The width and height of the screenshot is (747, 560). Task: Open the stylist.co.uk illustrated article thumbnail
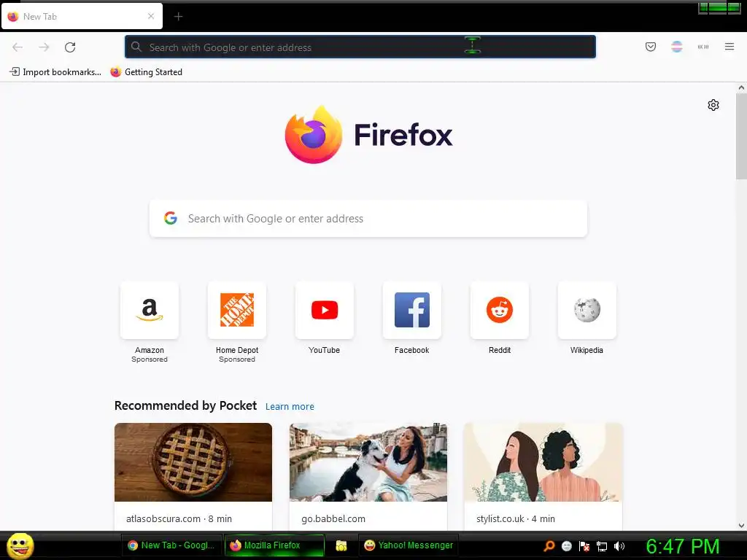[x=543, y=462]
